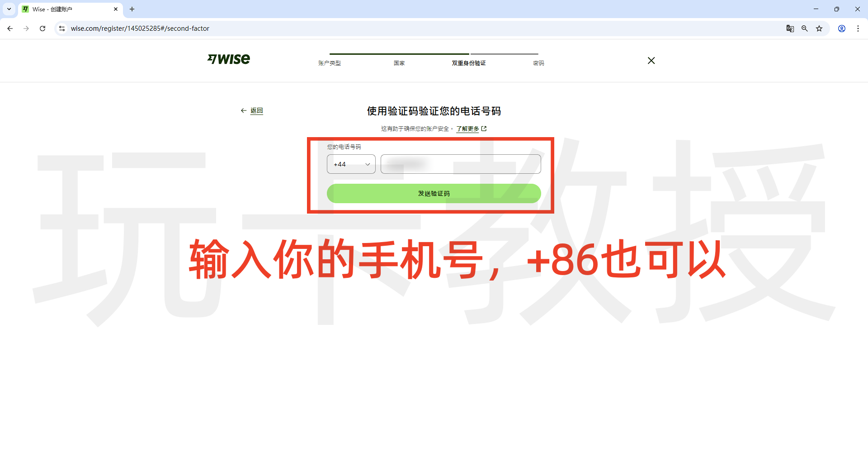
Task: Click the Google Translate icon in address bar
Action: [790, 29]
